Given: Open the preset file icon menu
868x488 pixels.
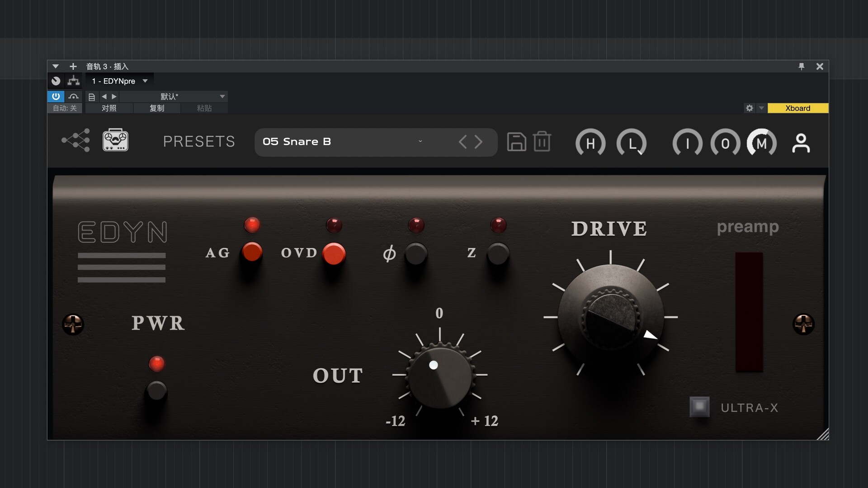Looking at the screenshot, I should 92,97.
